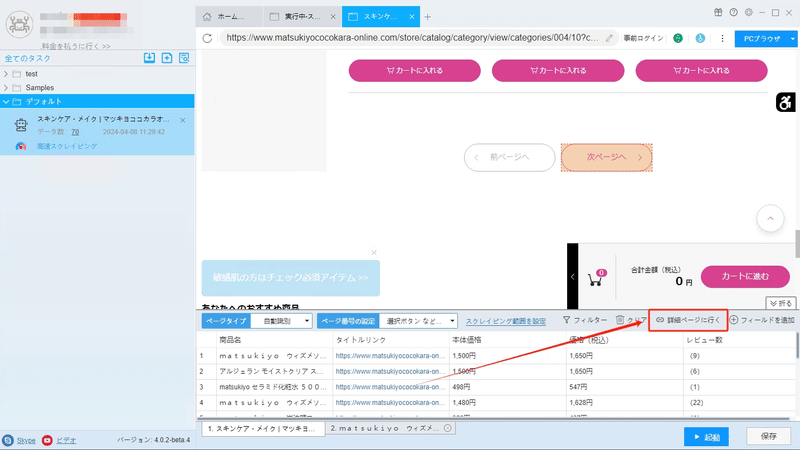Click the accessibility wheelchair icon
The height and width of the screenshot is (450, 800).
point(785,102)
